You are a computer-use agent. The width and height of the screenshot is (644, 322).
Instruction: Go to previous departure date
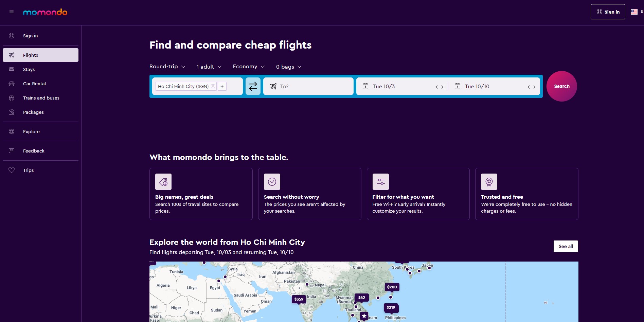tap(436, 87)
